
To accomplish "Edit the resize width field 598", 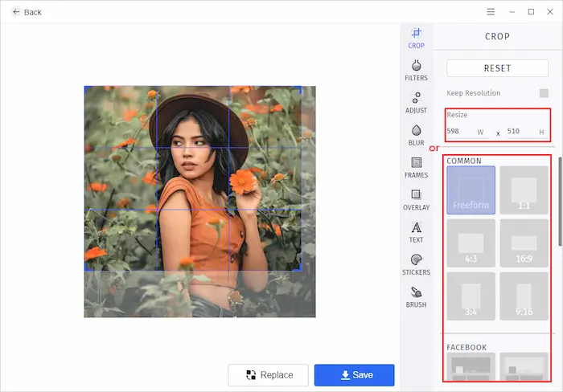I will tap(466, 132).
